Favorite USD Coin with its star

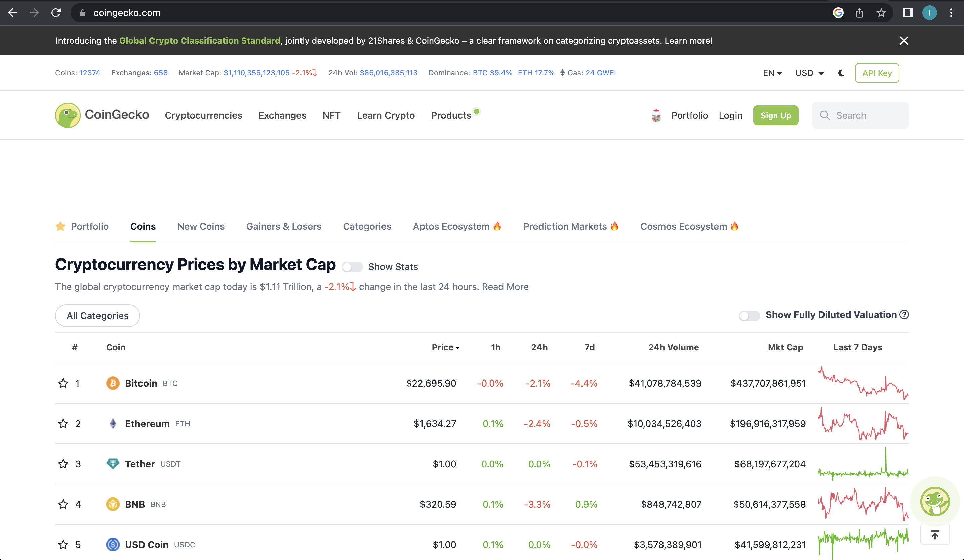[x=63, y=544]
